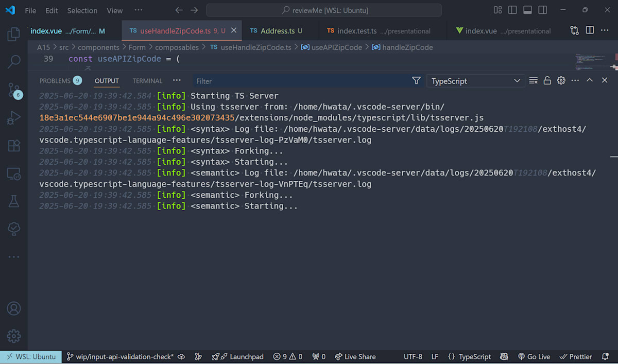This screenshot has height=364, width=618.
Task: Switch to the TERMINAL panel tab
Action: point(147,81)
